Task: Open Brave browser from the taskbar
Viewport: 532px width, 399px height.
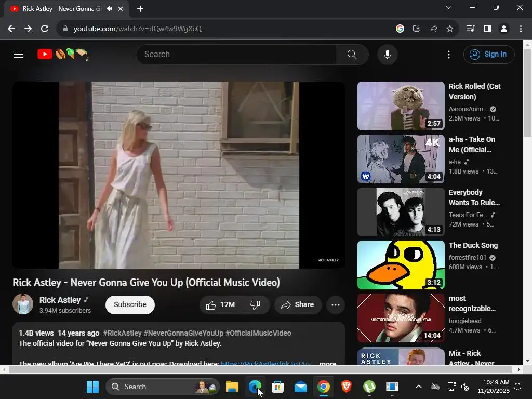Action: pyautogui.click(x=347, y=387)
